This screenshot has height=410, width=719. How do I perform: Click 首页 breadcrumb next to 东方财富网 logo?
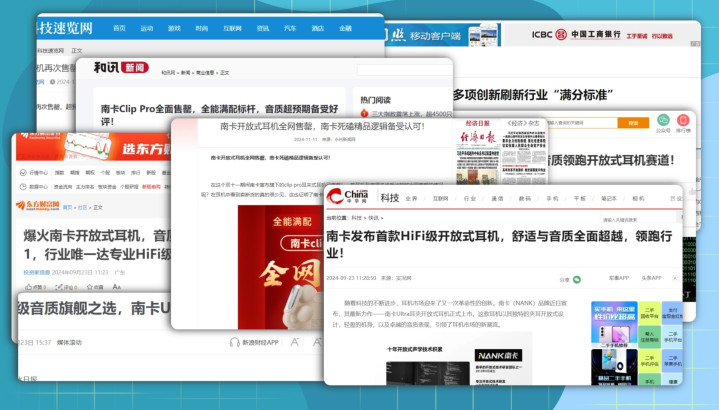(x=67, y=207)
